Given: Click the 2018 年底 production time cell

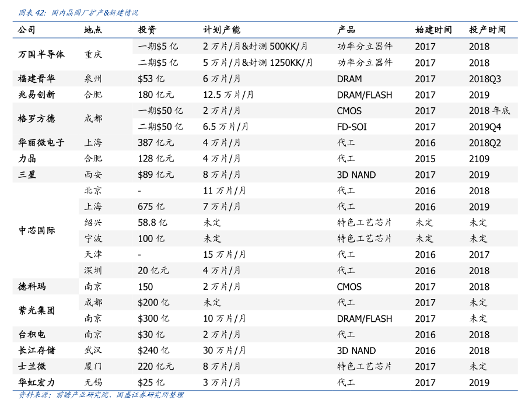Looking at the screenshot, I should tap(489, 111).
